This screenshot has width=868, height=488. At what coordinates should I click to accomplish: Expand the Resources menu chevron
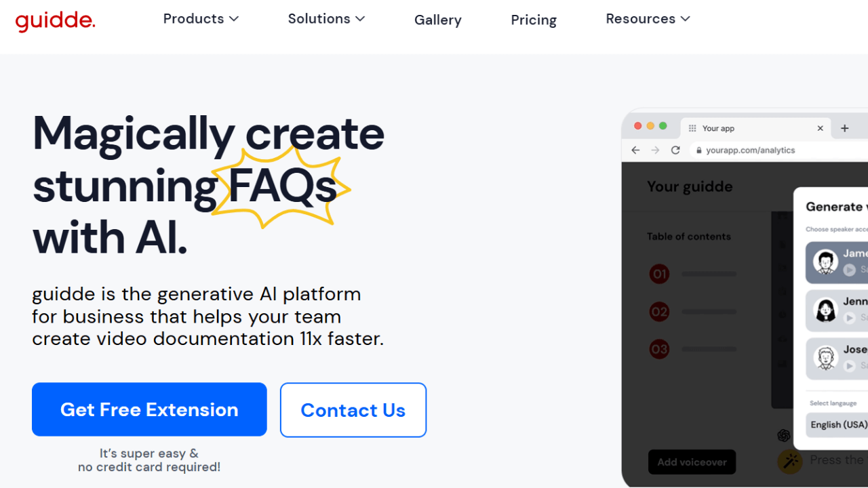(x=686, y=19)
